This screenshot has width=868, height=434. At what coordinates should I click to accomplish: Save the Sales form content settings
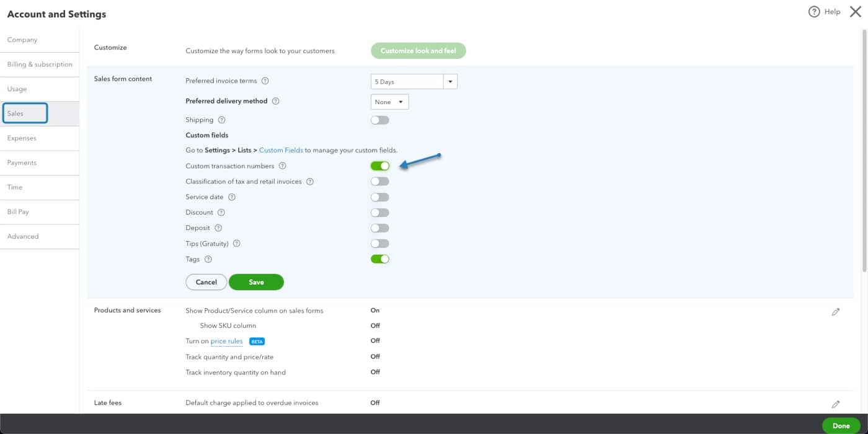(256, 282)
